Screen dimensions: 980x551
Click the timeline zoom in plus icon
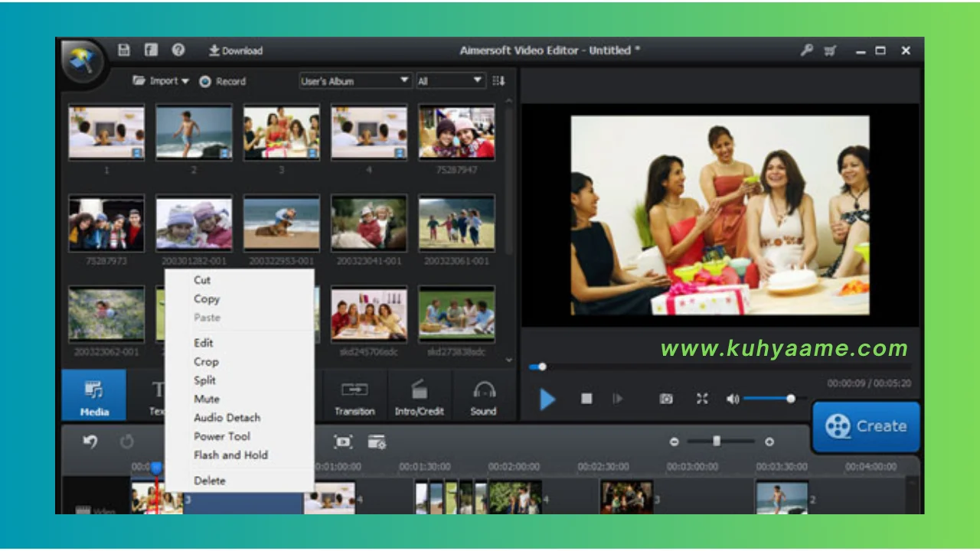point(769,442)
